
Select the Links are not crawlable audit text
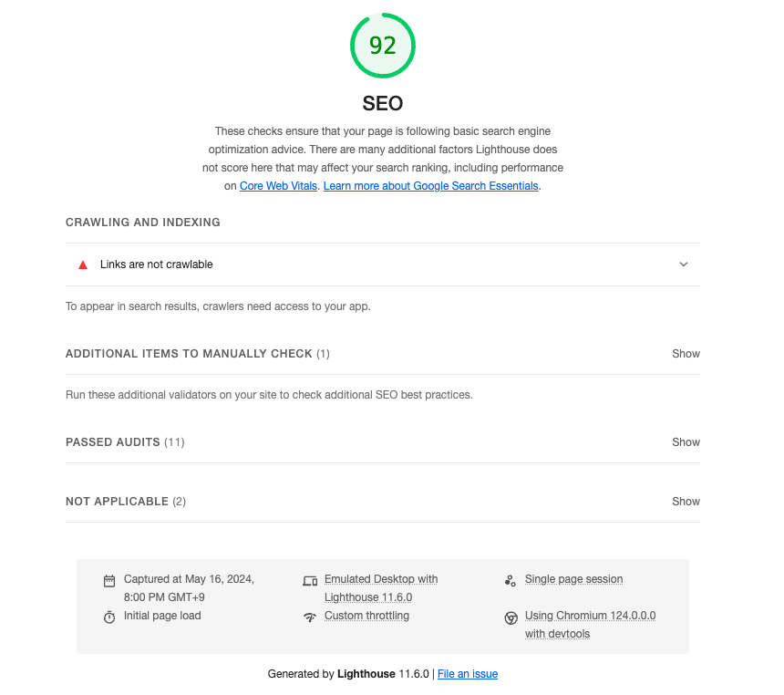157,265
